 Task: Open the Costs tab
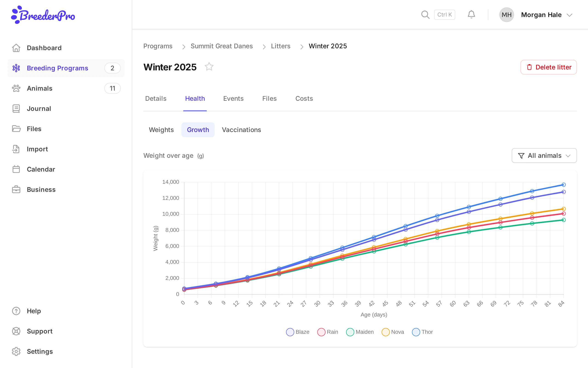[x=304, y=99]
